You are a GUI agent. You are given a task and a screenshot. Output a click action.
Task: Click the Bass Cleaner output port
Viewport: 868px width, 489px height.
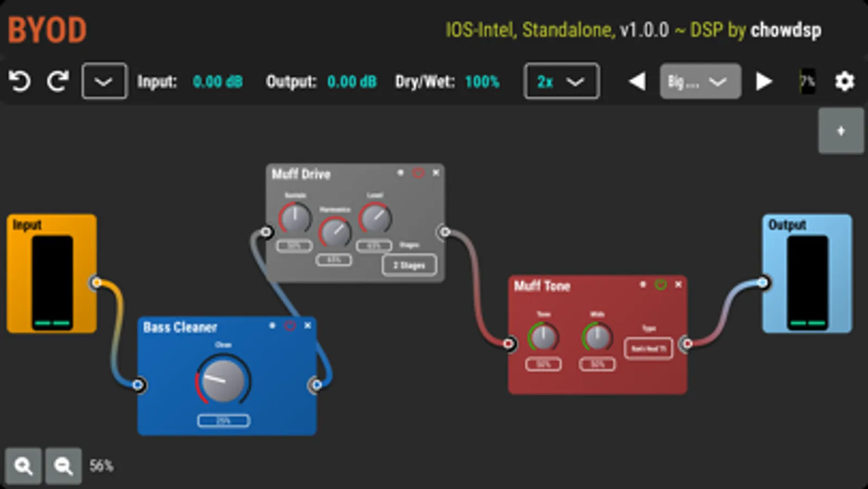coord(316,385)
